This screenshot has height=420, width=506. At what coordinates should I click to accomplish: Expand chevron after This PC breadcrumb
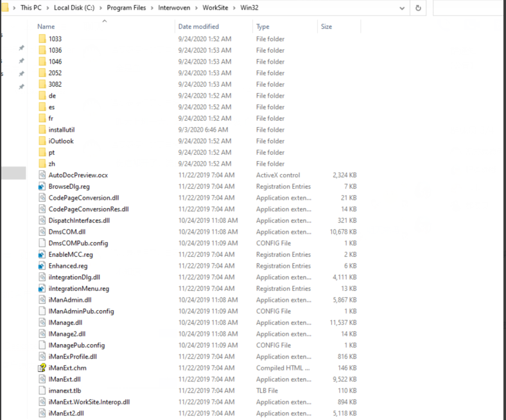click(48, 8)
